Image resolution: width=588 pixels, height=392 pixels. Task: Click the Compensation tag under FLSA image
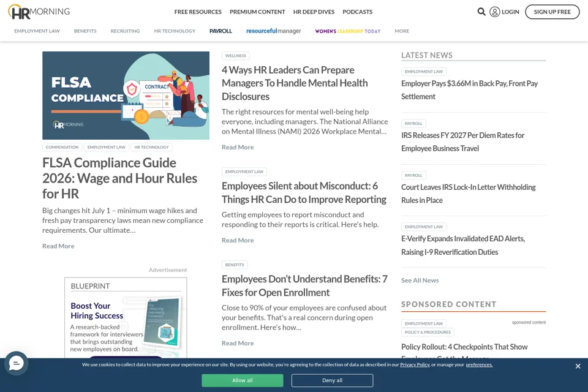pyautogui.click(x=62, y=147)
